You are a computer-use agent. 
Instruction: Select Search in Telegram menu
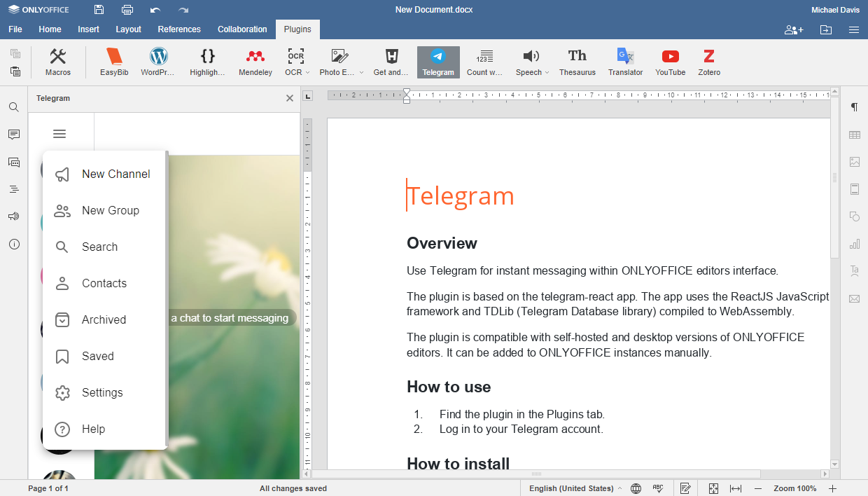coord(104,247)
